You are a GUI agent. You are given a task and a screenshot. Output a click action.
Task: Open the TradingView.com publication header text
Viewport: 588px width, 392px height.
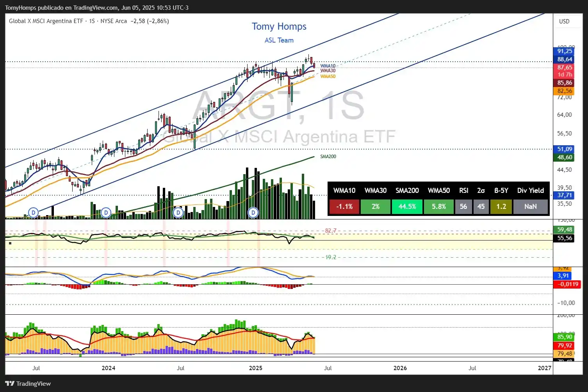pos(96,7)
